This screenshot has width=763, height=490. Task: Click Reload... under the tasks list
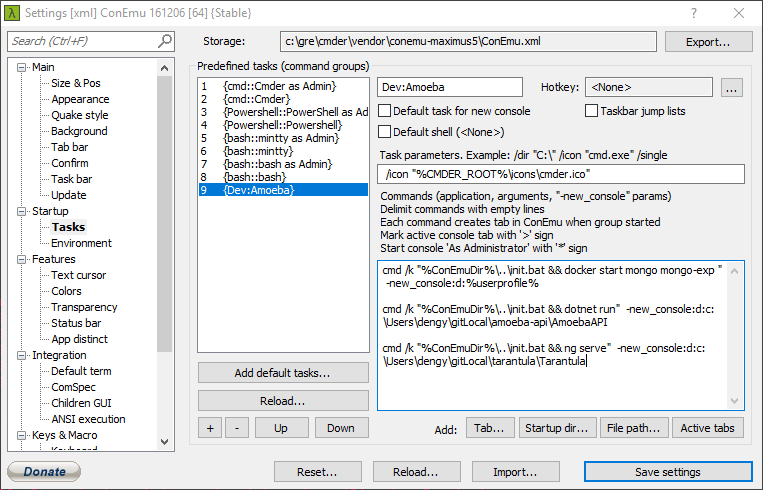pyautogui.click(x=283, y=401)
